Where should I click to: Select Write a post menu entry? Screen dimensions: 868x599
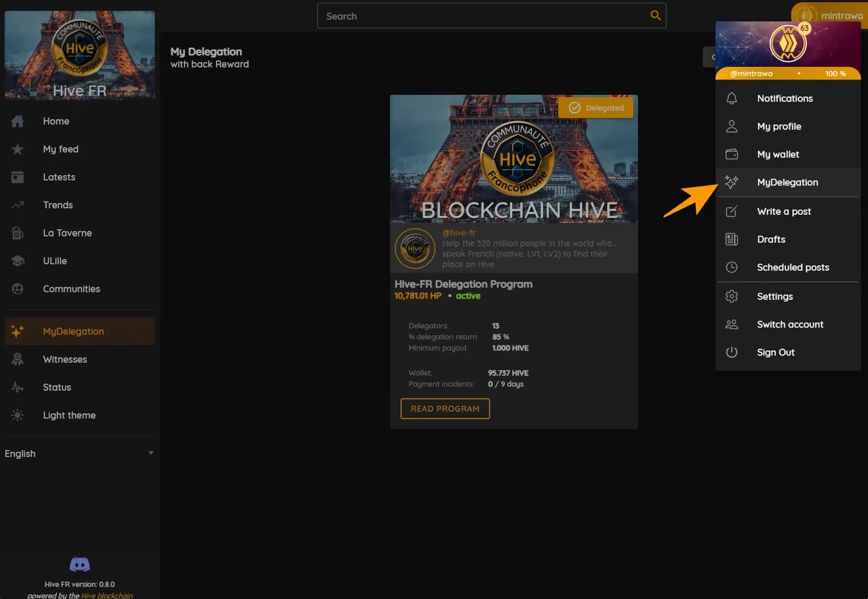788,212
